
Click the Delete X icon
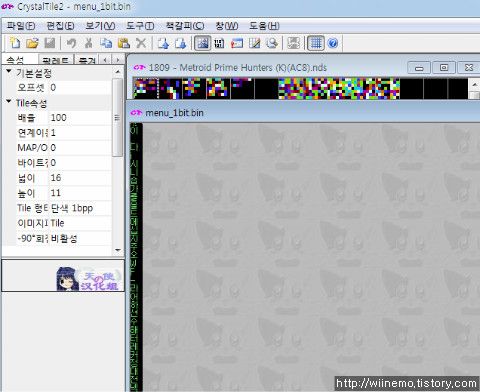coord(141,43)
